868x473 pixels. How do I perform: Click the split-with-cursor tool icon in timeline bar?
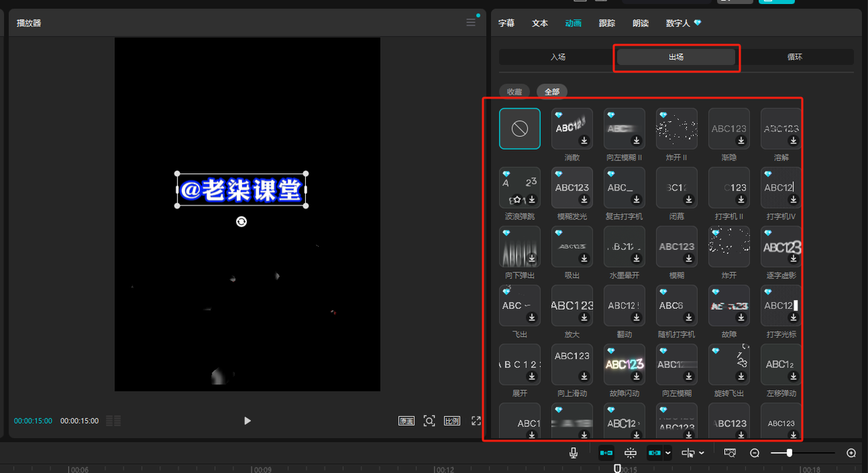point(688,453)
